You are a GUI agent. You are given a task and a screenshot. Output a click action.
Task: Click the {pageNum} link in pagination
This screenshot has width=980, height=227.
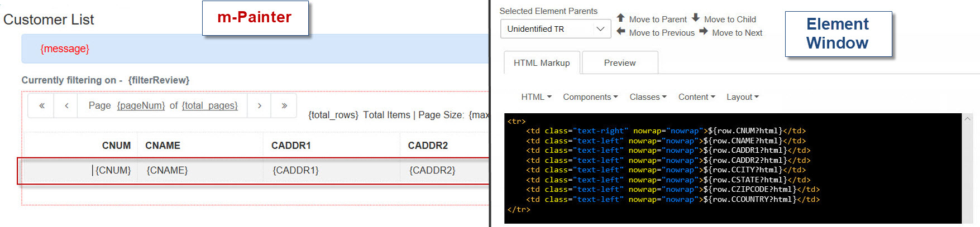[141, 105]
